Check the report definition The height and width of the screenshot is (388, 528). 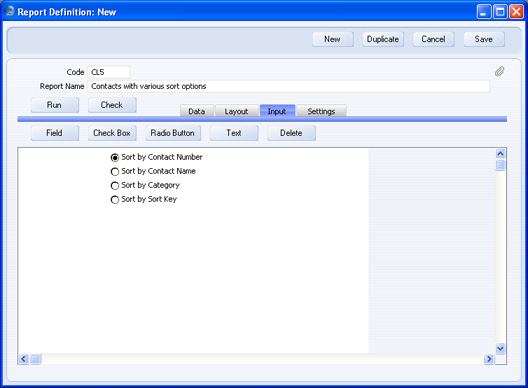pyautogui.click(x=112, y=105)
